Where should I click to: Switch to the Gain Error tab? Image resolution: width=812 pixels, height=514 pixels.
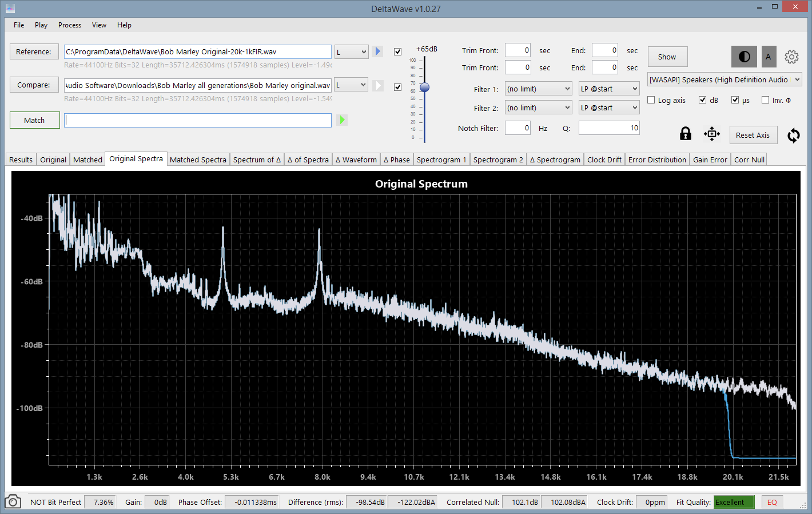tap(710, 160)
